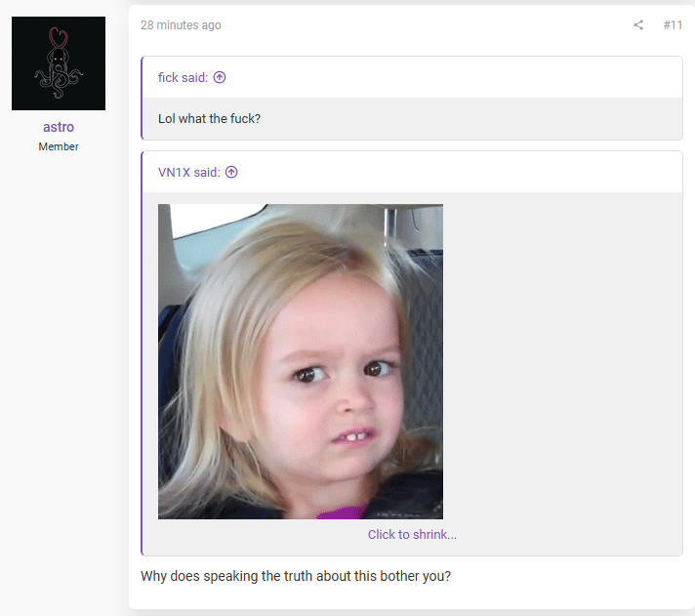Click the reply text 'Why does speaking the truth'
The height and width of the screenshot is (616, 695).
[226, 576]
